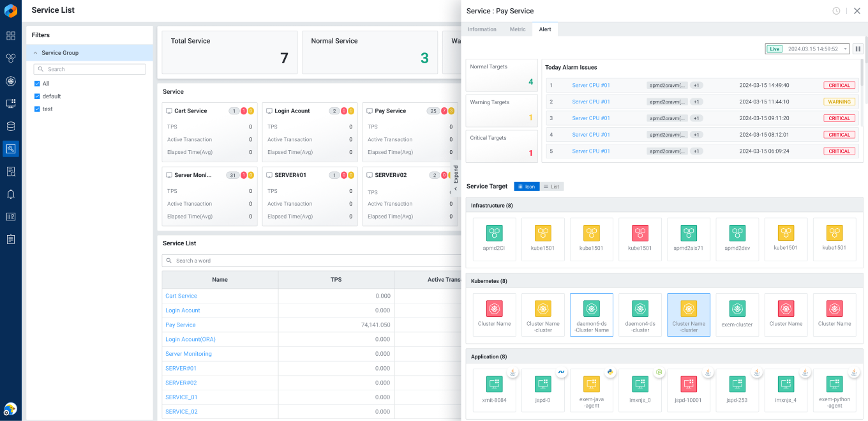Uncheck the All service group checkbox

tap(37, 84)
